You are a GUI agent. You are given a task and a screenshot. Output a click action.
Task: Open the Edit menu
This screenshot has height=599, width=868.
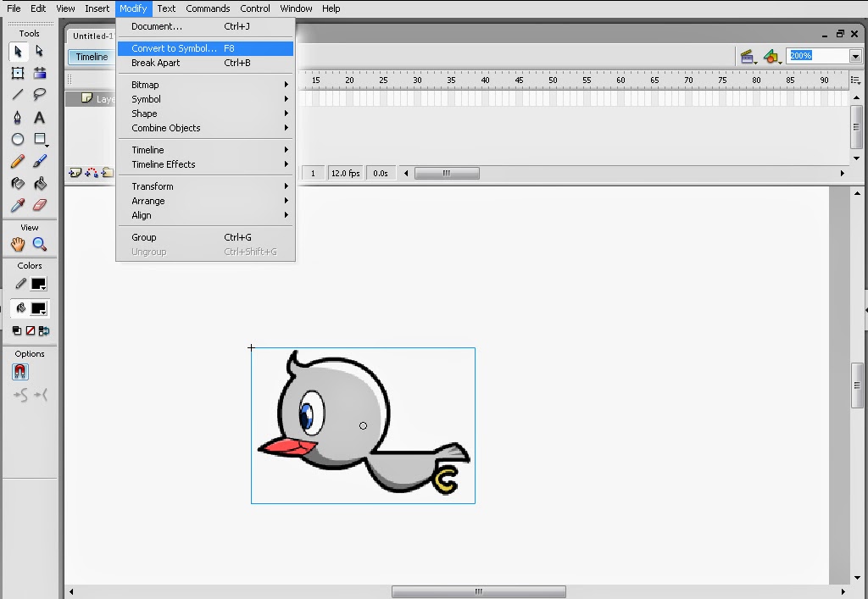click(x=38, y=8)
